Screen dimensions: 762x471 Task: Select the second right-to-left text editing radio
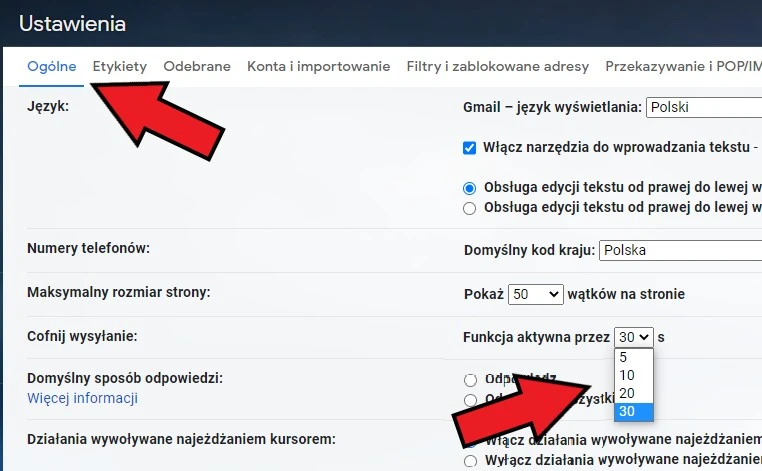click(470, 208)
